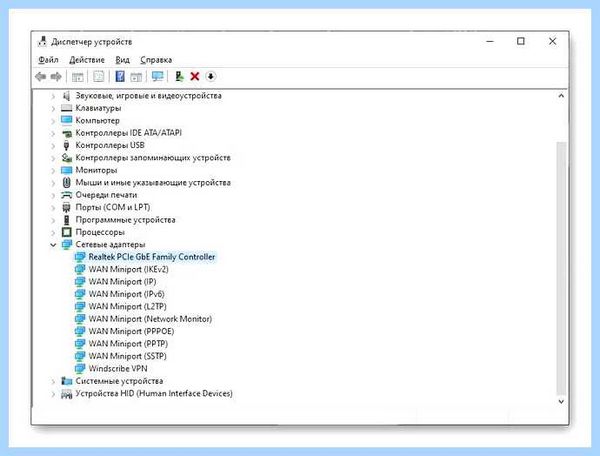Click the red X Uninstall device icon
This screenshot has height=456, width=600.
195,77
